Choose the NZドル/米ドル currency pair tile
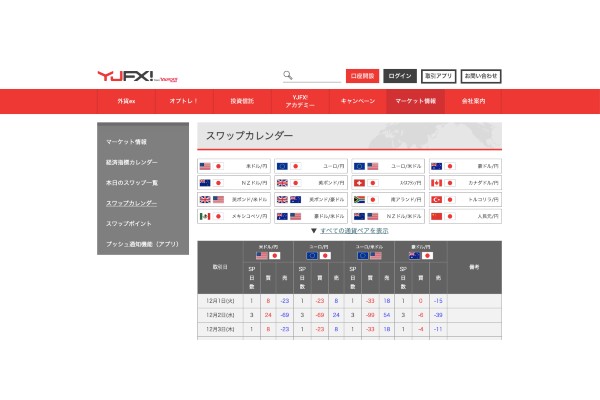Screen dimensions: 600x400 click(x=388, y=216)
